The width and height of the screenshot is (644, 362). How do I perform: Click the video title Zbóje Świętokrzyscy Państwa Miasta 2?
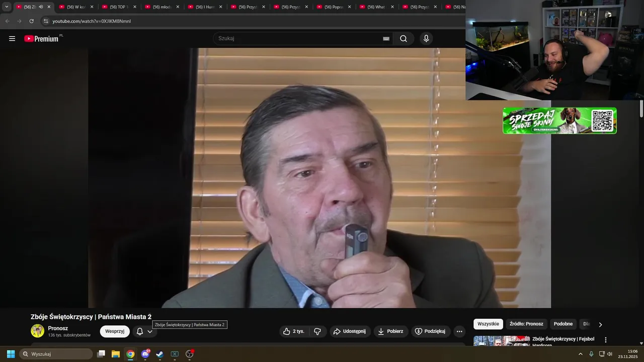tap(91, 317)
